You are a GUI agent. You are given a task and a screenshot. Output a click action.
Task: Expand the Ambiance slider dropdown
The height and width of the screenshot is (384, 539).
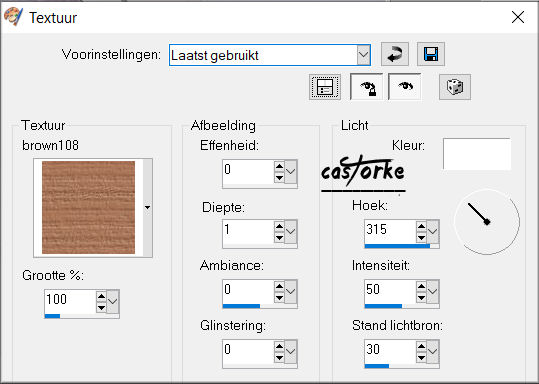tap(291, 291)
